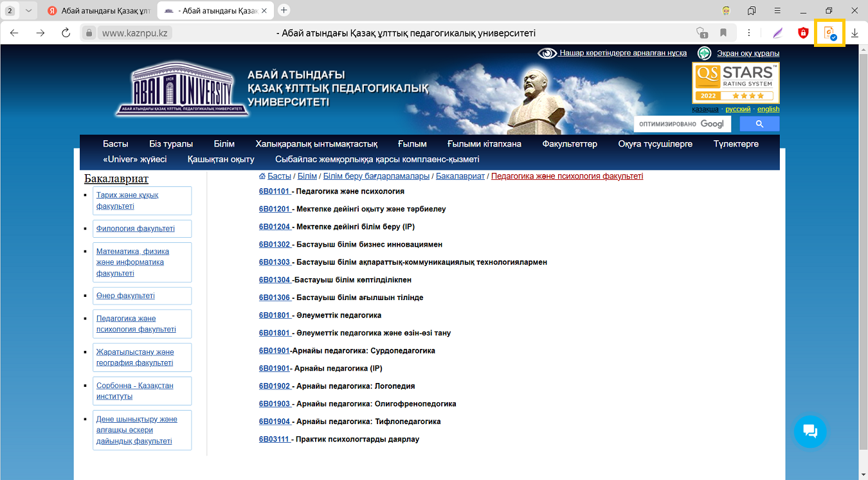Open the Факультеттер navigation menu
The width and height of the screenshot is (868, 480).
pyautogui.click(x=569, y=144)
